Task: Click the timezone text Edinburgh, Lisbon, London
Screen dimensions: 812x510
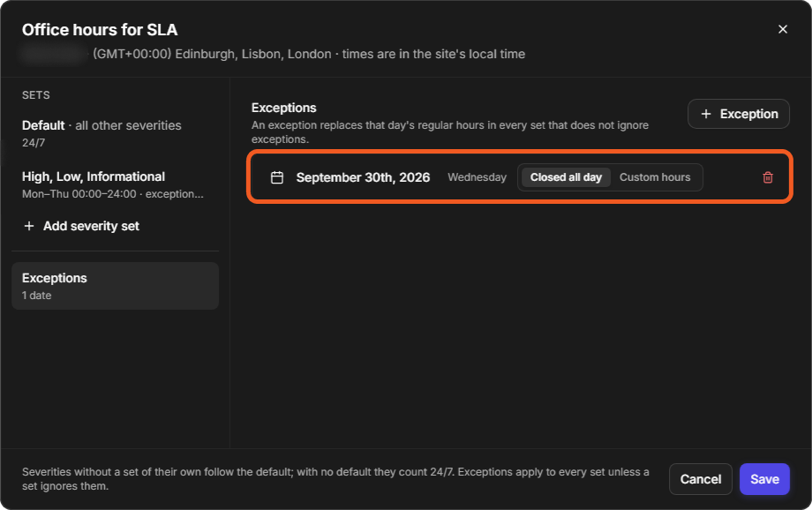Action: 253,54
